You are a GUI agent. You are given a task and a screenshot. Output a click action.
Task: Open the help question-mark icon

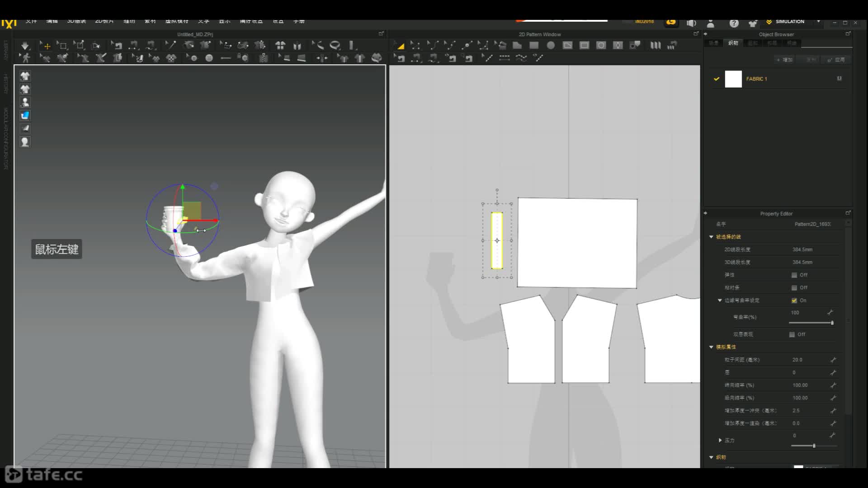point(734,23)
